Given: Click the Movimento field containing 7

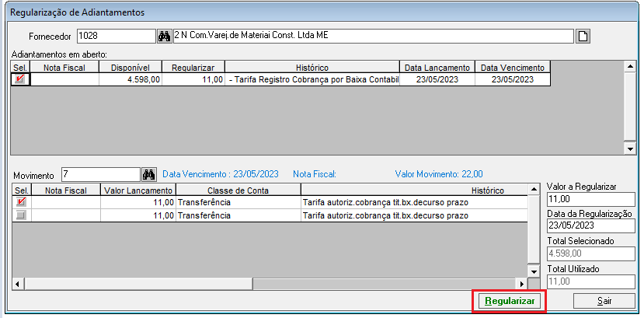Looking at the screenshot, I should click(101, 175).
